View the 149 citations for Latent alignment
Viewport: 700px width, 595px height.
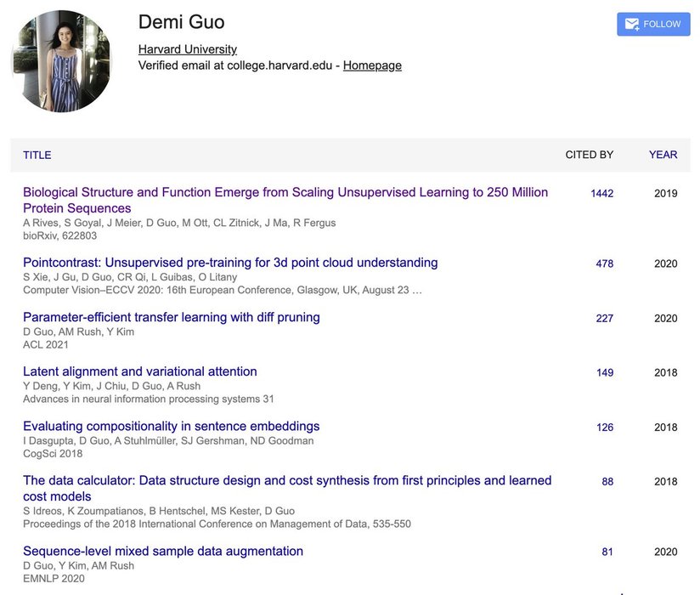click(x=604, y=373)
